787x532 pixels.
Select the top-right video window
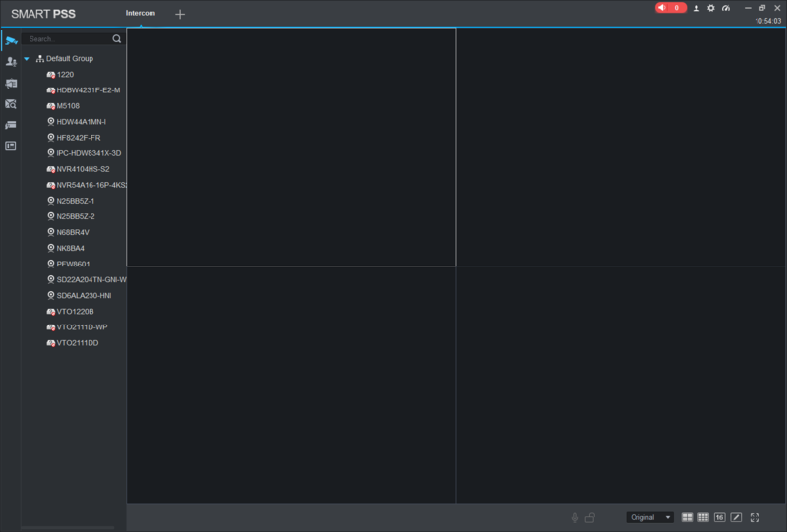click(x=622, y=148)
